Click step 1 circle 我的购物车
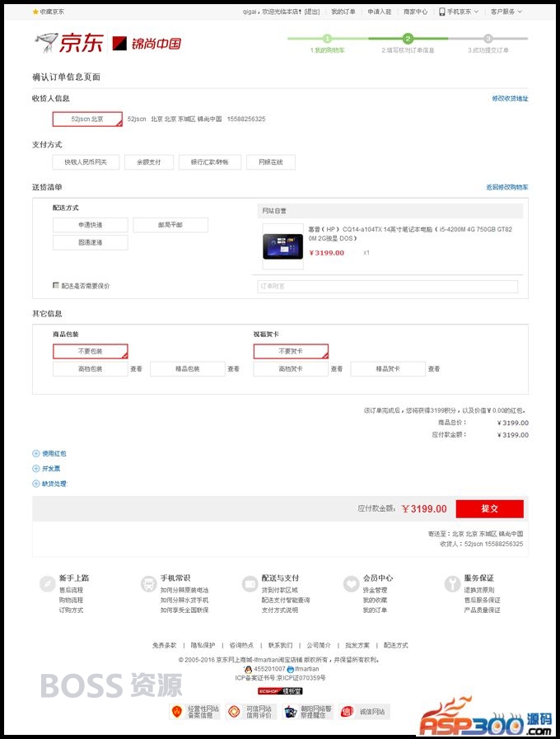 point(327,39)
